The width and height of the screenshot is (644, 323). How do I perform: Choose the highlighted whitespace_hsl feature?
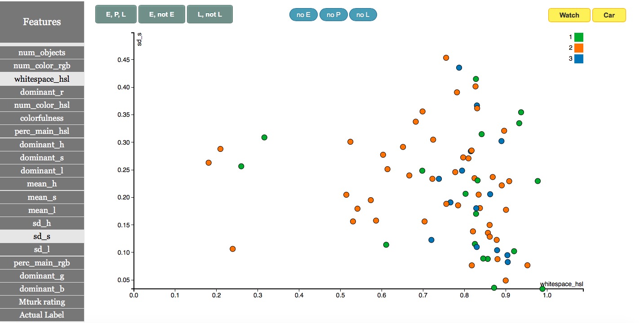(x=42, y=79)
